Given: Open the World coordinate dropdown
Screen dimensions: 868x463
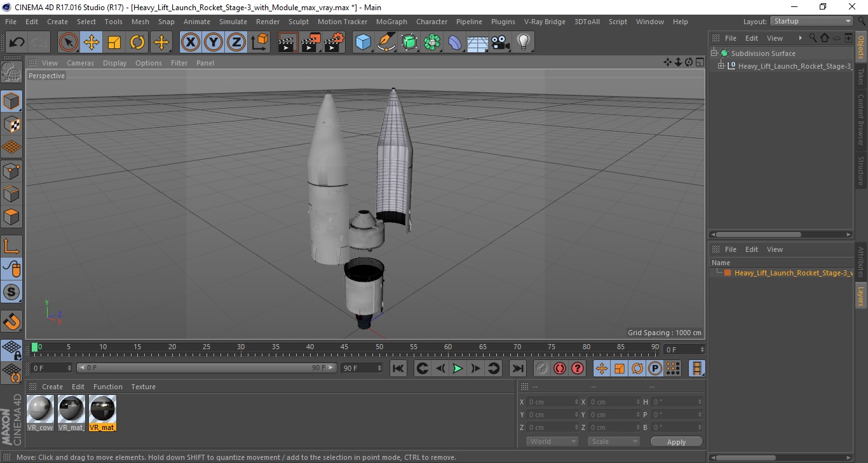Looking at the screenshot, I should click(x=552, y=441).
